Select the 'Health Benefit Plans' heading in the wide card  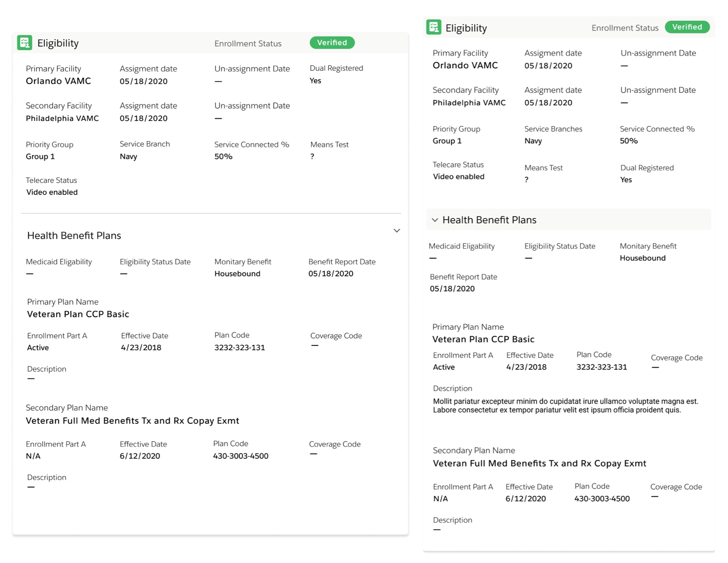(74, 235)
